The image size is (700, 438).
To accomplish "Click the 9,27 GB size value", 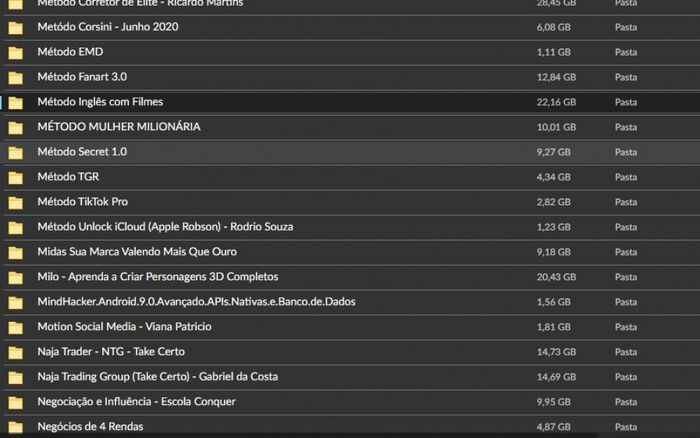I will (554, 152).
